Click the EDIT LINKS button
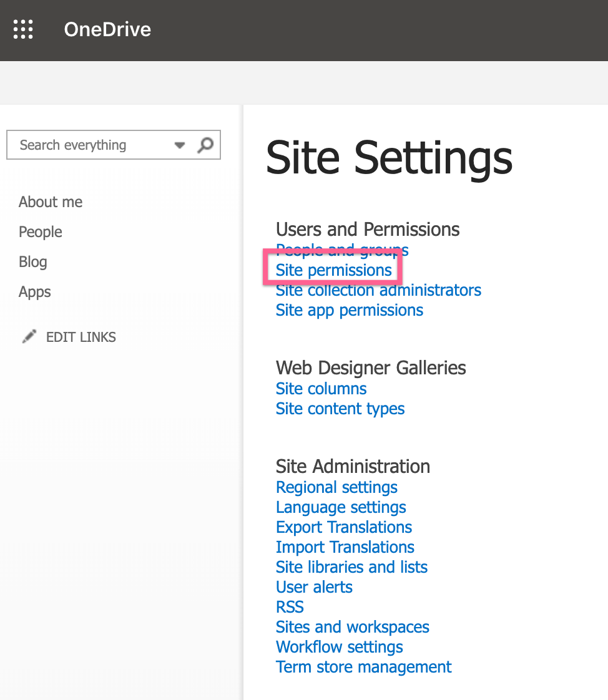 81,337
